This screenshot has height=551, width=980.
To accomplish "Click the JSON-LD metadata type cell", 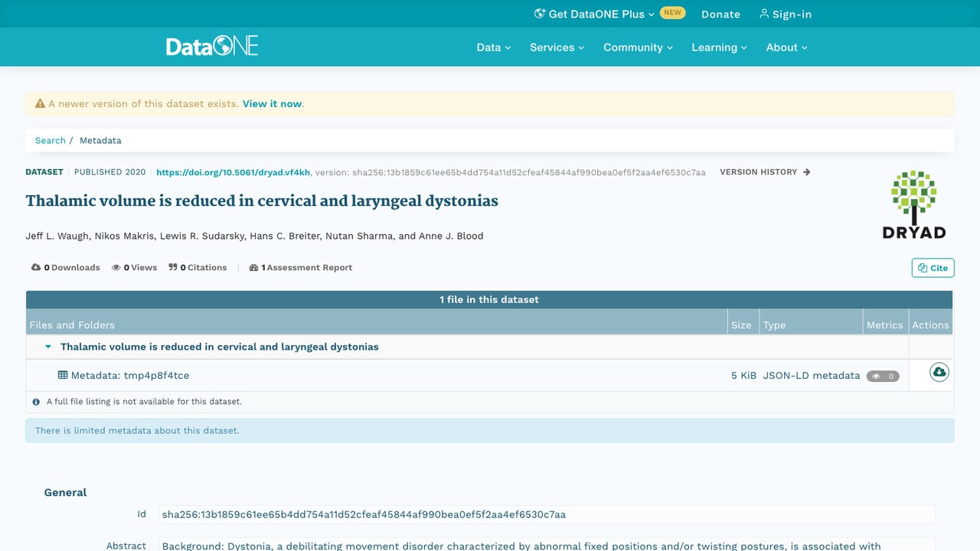I will point(812,375).
